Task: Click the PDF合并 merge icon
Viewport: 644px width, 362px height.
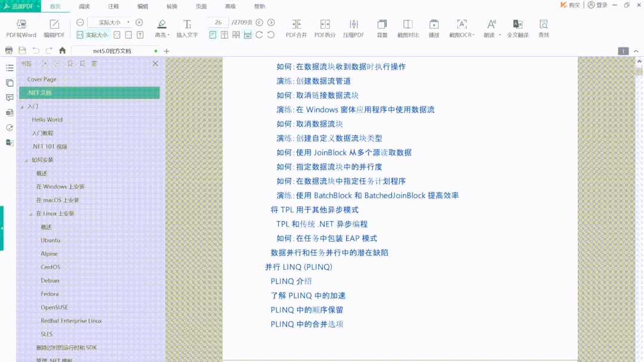Action: 296,27
